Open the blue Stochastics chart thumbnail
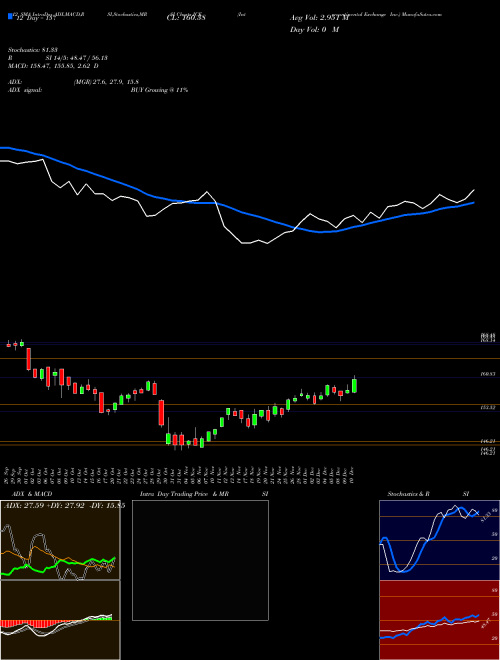The height and width of the screenshot is (660, 500). (x=440, y=540)
